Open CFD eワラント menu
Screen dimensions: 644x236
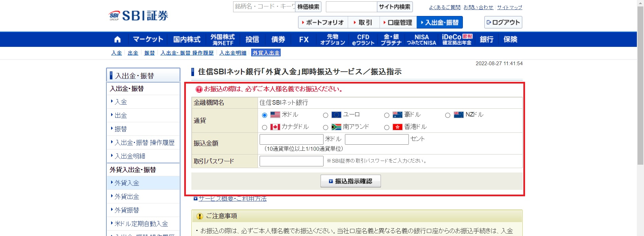363,39
